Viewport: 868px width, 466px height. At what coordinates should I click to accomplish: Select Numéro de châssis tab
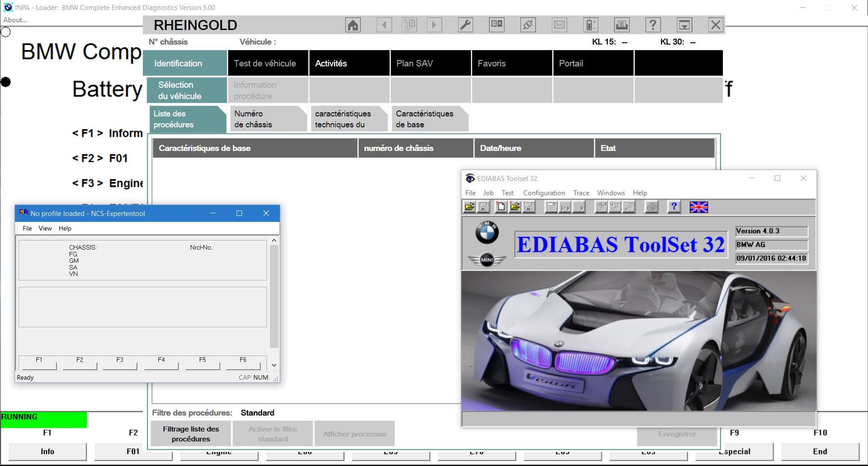[268, 119]
